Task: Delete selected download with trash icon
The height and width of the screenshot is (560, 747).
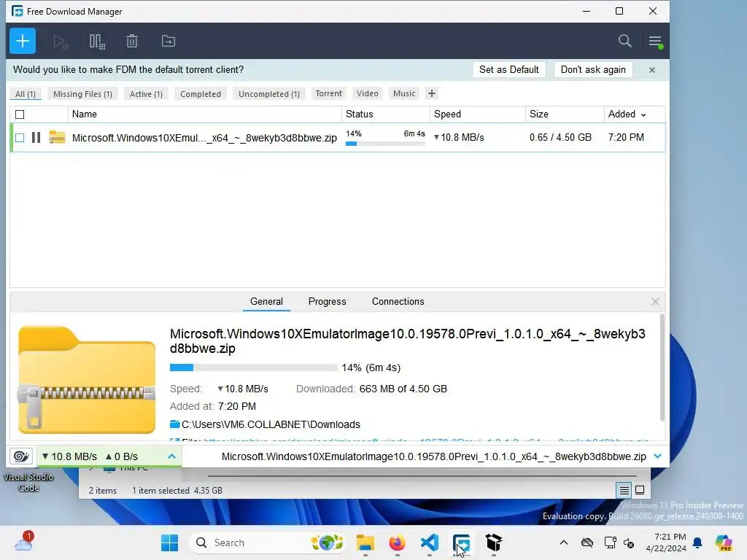Action: tap(132, 42)
